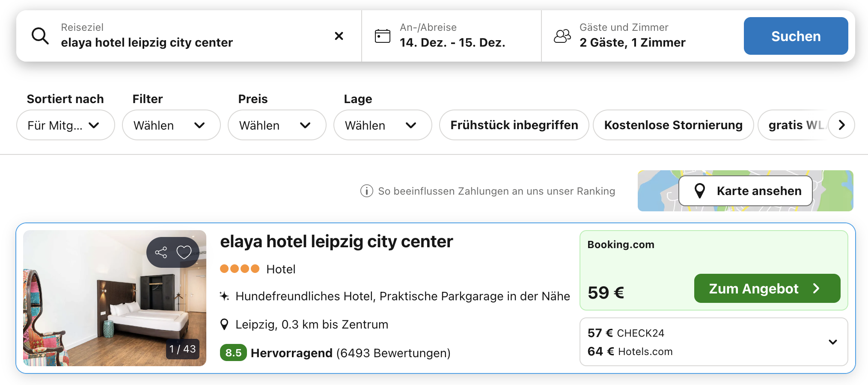The image size is (868, 385).
Task: Expand more price offers list
Action: 832,342
